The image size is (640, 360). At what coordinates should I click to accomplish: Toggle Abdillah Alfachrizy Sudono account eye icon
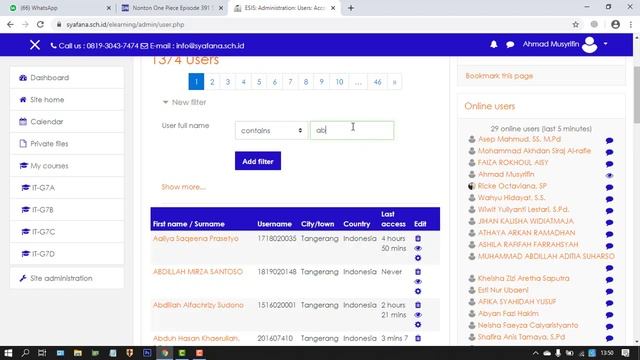418,315
